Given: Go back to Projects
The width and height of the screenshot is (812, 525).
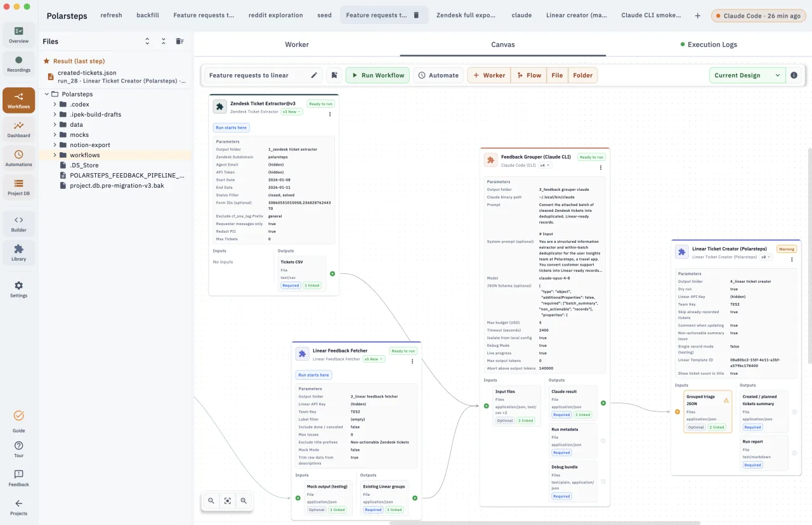Looking at the screenshot, I should [18, 507].
